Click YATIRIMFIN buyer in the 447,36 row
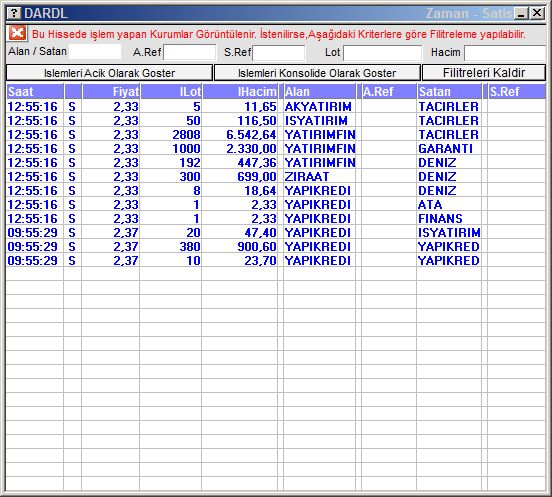The image size is (552, 497). pyautogui.click(x=320, y=163)
